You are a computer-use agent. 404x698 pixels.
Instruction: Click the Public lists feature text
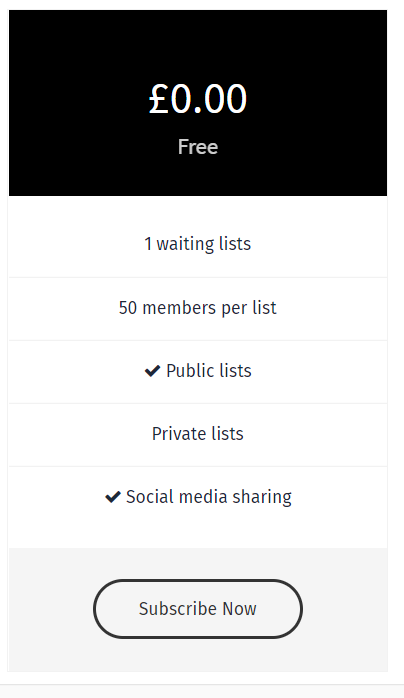(209, 371)
